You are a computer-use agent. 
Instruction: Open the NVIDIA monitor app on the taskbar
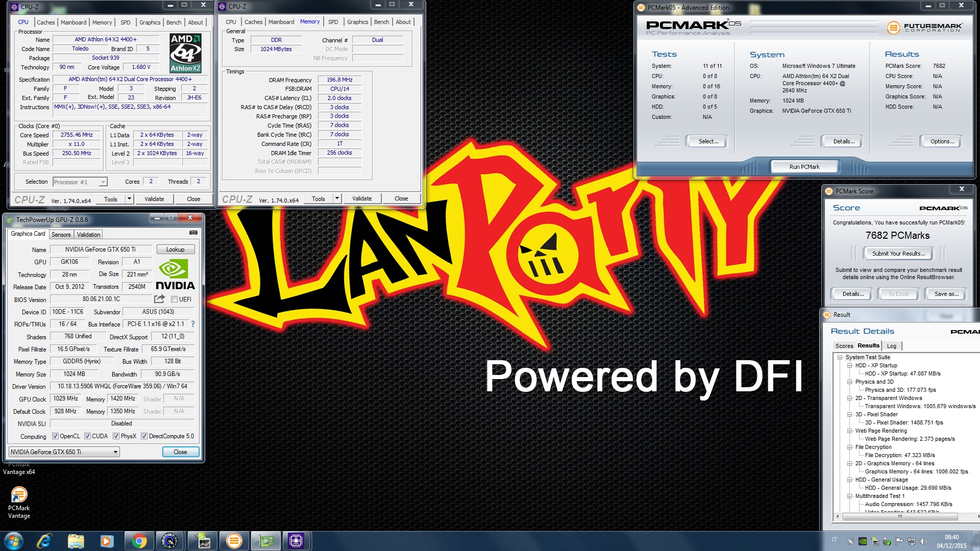pos(203,541)
